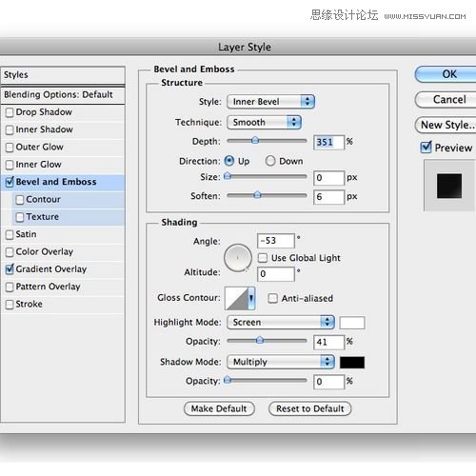This screenshot has height=476, width=476.
Task: Click the Gloss Contour curve thumbnail
Action: coord(236,298)
